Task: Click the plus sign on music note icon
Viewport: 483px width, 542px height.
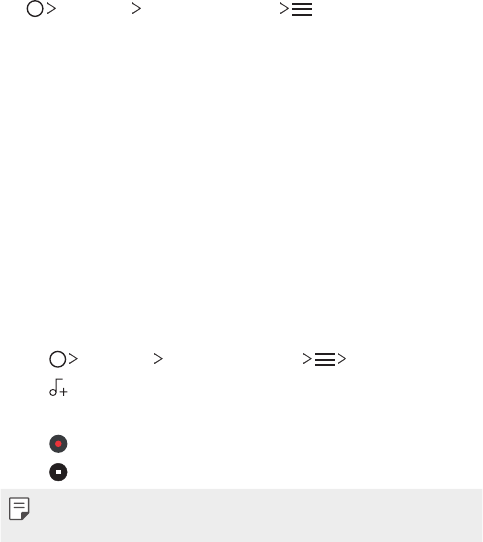Action: tap(64, 392)
